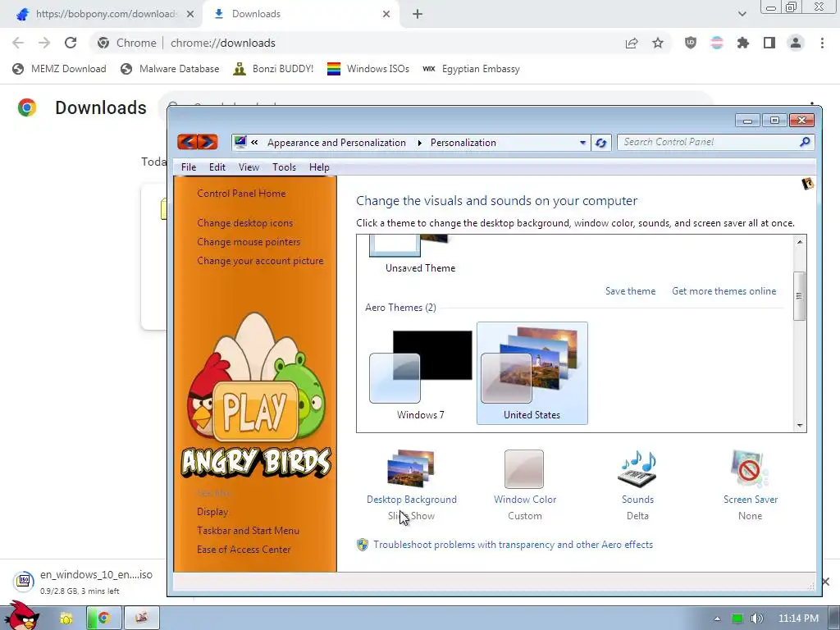Click the Control Panel search magnifier icon
Screen dimensions: 840x630
[x=805, y=142]
